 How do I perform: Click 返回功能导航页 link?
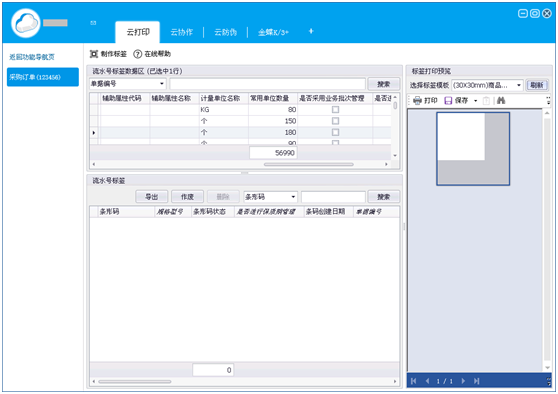point(32,57)
